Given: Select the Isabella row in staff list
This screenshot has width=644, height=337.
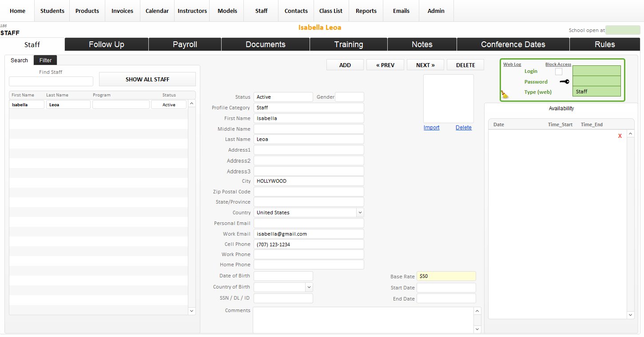Looking at the screenshot, I should coord(98,104).
